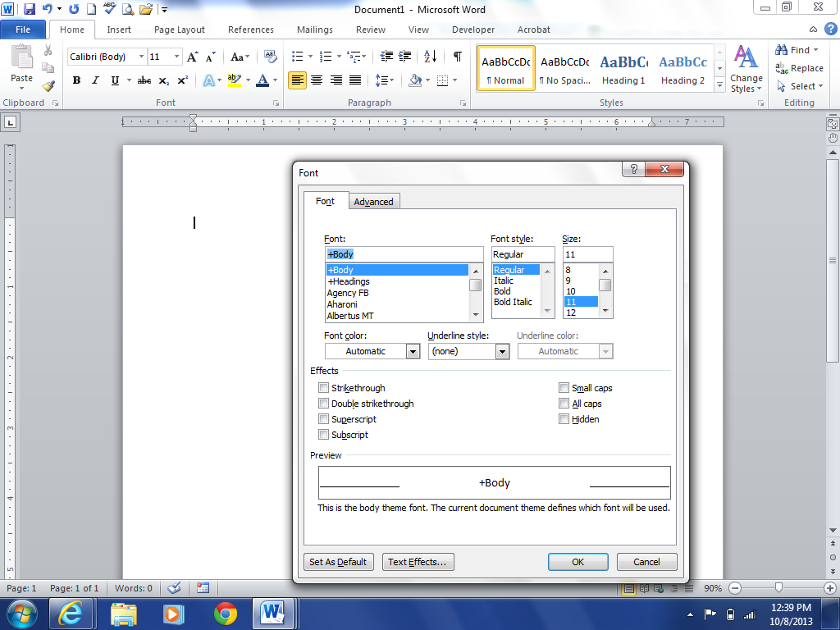Screen dimensions: 840x630
Task: Tick the Hidden effect checkbox
Action: 564,419
